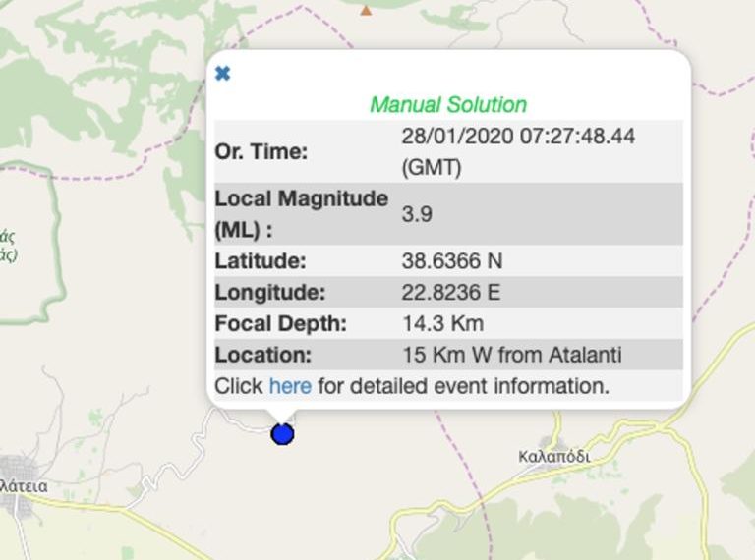
Task: Click the 'Longitude:' row label
Action: click(x=269, y=293)
